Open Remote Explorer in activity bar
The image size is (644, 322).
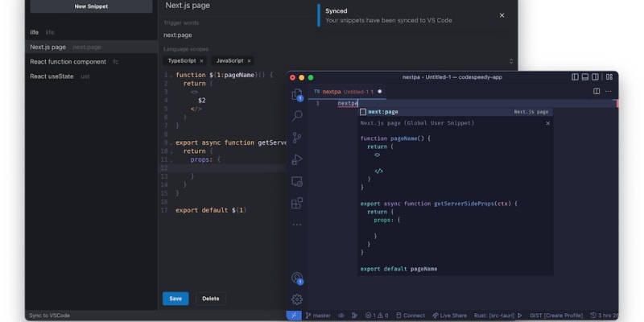(297, 181)
